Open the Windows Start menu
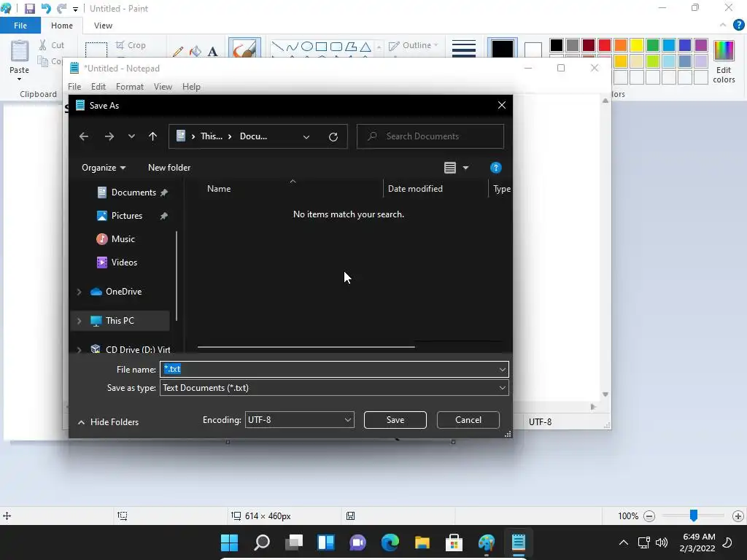 pos(229,542)
